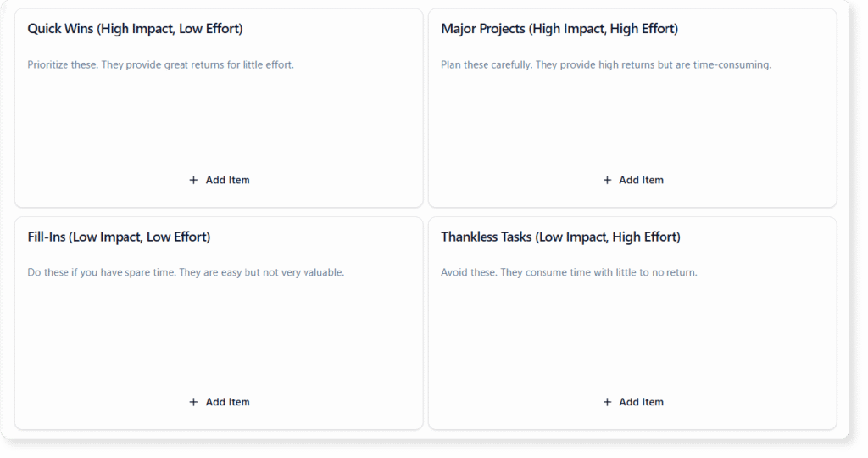868x458 pixels.
Task: Click the "Prioritize these" description text
Action: click(x=160, y=64)
